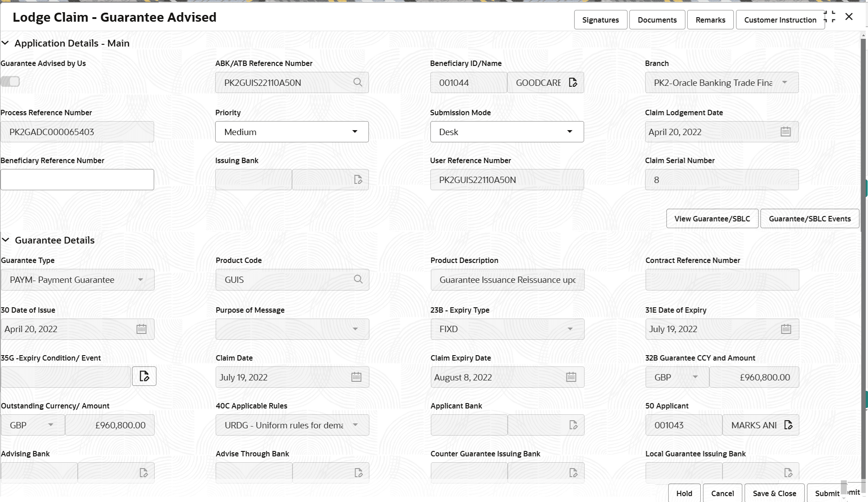Click the Beneficiary Reference Number input field
This screenshot has height=502, width=868.
click(77, 180)
